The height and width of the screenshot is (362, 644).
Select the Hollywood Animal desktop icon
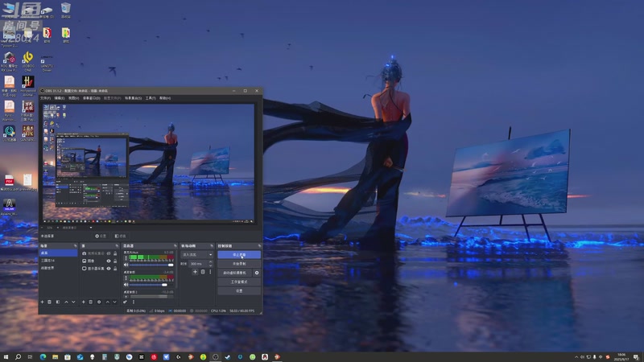28,86
